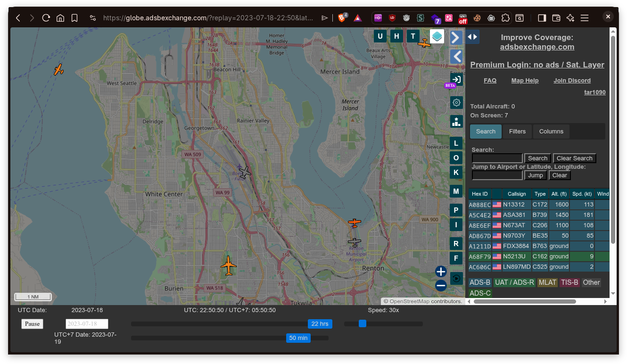The height and width of the screenshot is (364, 627).
Task: Toggle the K map button
Action: (x=456, y=173)
